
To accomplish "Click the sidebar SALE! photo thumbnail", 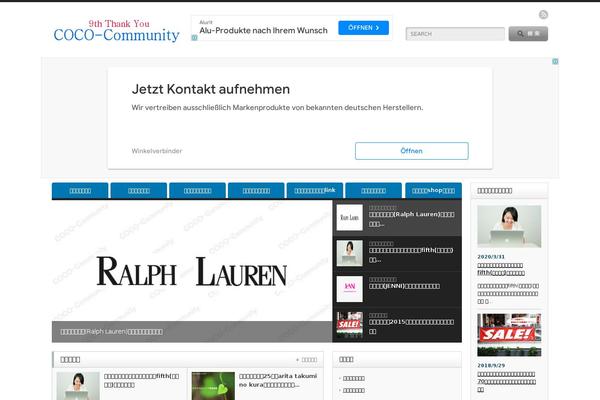I will [509, 335].
